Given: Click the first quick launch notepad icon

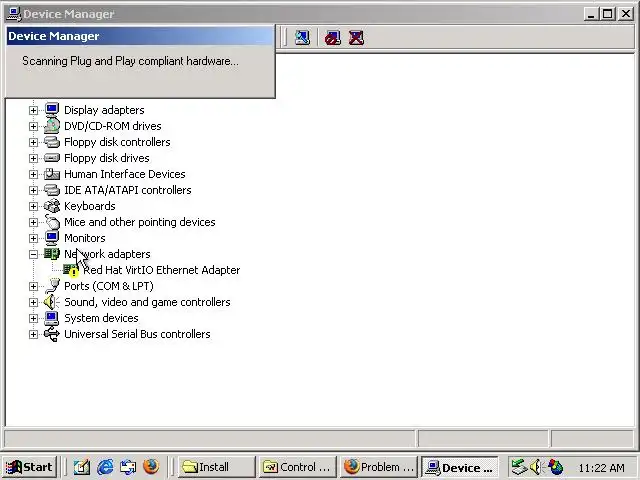Looking at the screenshot, I should pos(82,467).
